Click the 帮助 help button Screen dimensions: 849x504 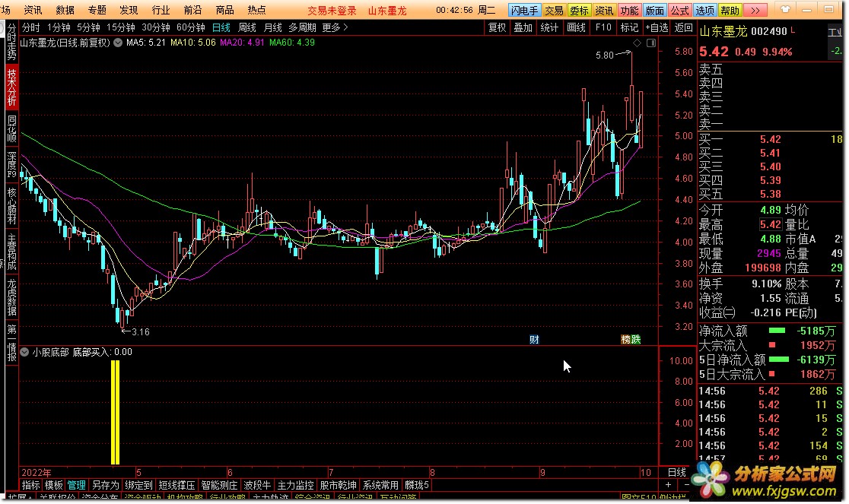[x=730, y=11]
